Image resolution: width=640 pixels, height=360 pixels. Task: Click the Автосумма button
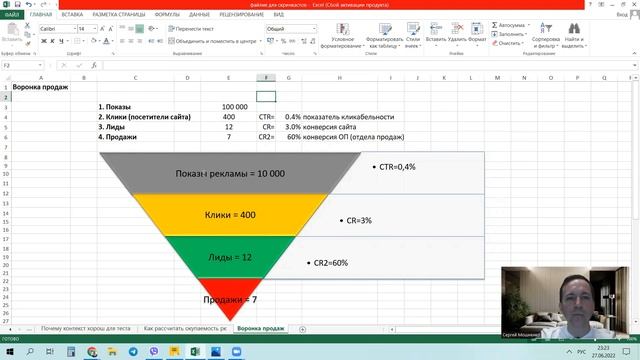pyautogui.click(x=510, y=25)
